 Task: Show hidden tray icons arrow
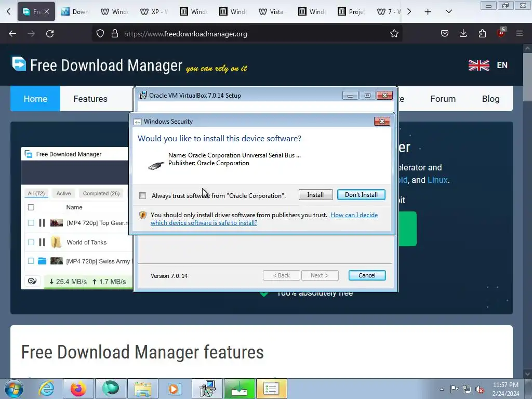coord(442,389)
